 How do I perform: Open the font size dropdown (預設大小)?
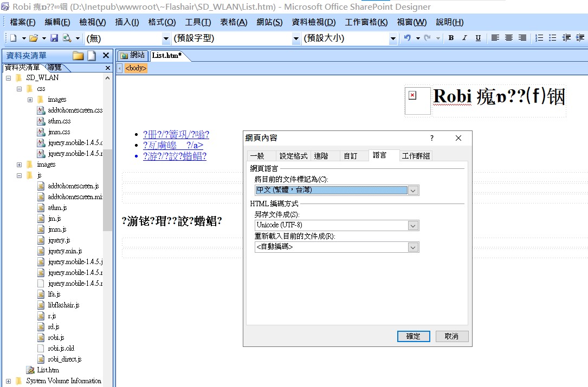392,38
